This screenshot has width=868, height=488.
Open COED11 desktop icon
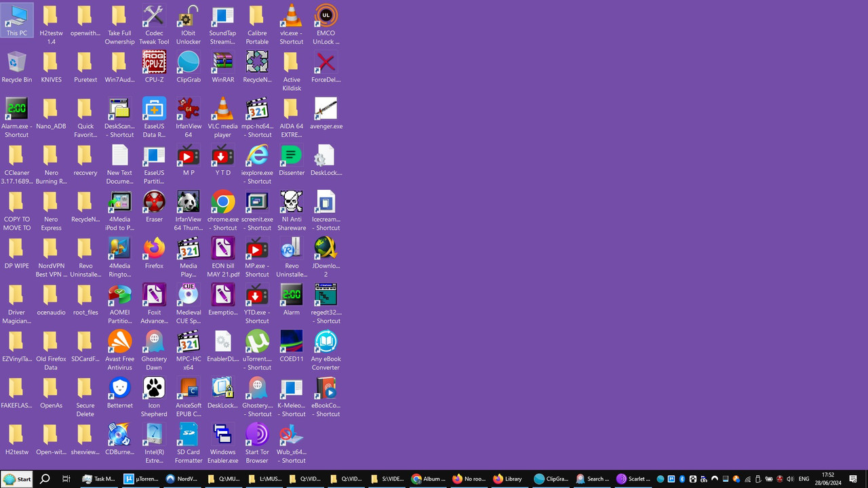coord(292,347)
